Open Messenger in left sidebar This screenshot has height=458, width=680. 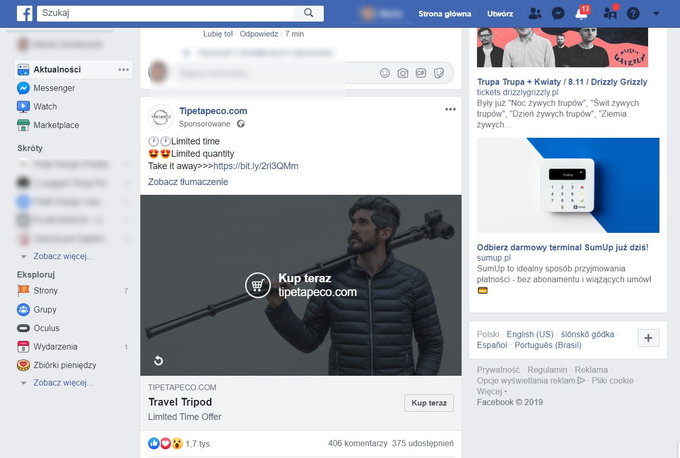(x=54, y=88)
